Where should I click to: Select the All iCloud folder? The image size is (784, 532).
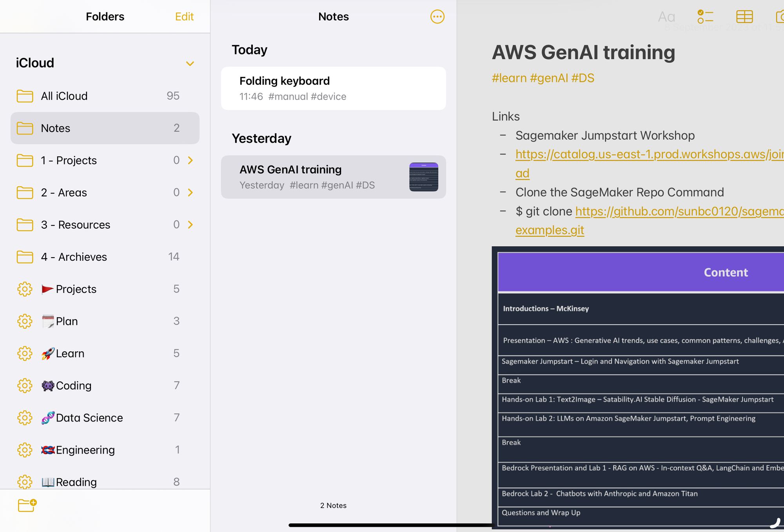pyautogui.click(x=64, y=96)
